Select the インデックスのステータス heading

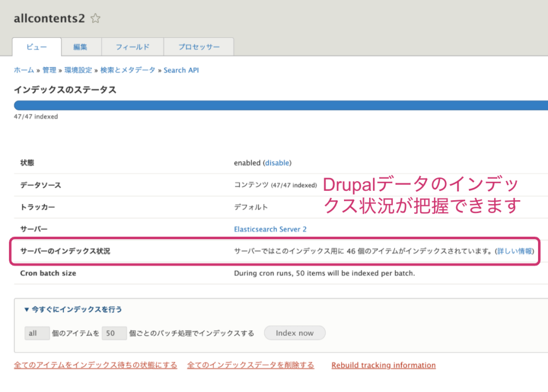point(65,90)
